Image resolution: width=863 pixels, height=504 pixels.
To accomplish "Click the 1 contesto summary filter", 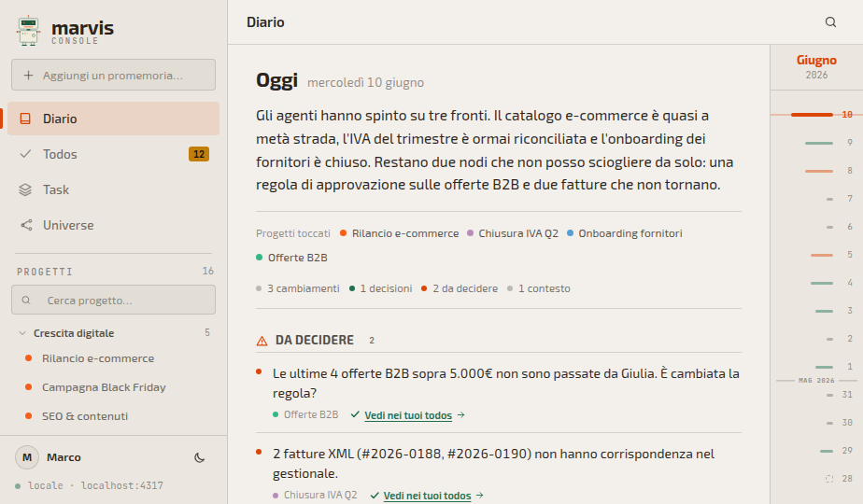I will [539, 288].
